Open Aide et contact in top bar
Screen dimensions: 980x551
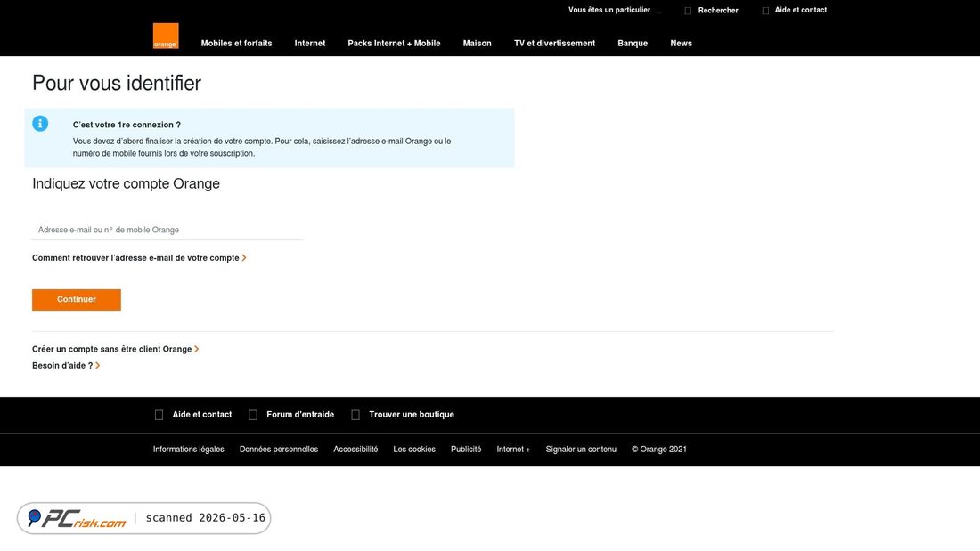click(801, 10)
